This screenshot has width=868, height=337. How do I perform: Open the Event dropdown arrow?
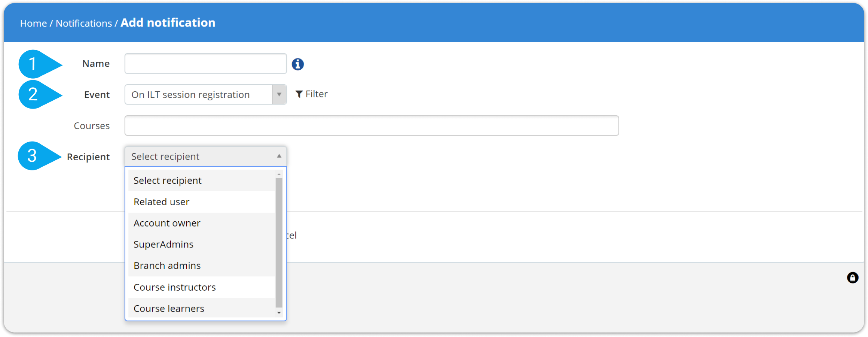click(x=279, y=94)
